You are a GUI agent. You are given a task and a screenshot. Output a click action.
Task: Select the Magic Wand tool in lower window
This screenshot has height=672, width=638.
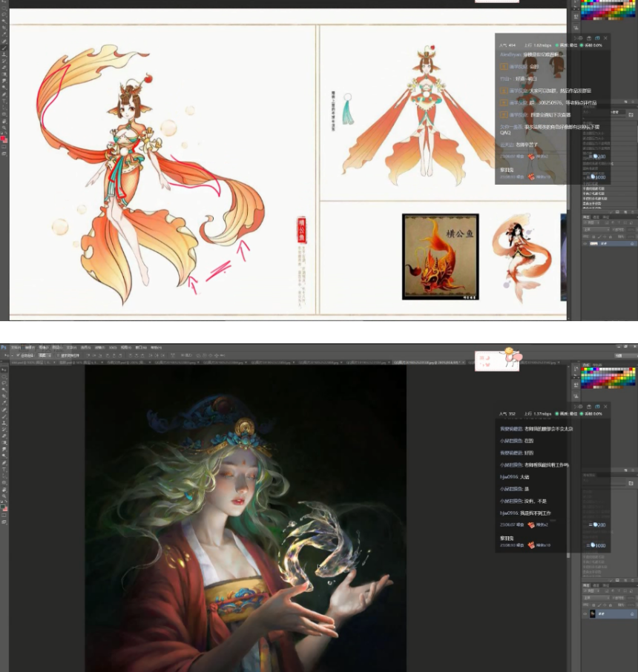click(x=4, y=389)
